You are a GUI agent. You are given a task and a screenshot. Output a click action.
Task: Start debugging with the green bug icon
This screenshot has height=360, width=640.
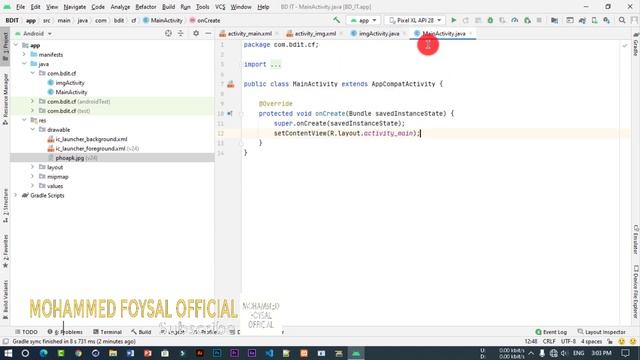(x=490, y=20)
